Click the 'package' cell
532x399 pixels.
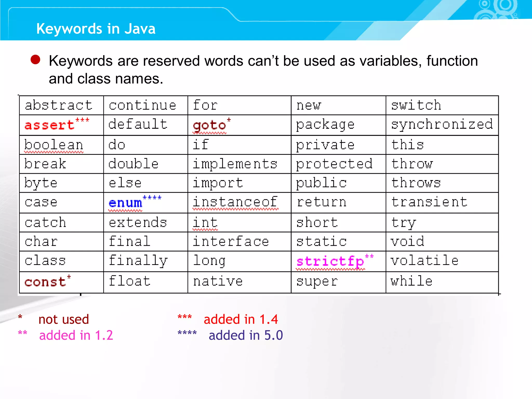click(338, 125)
